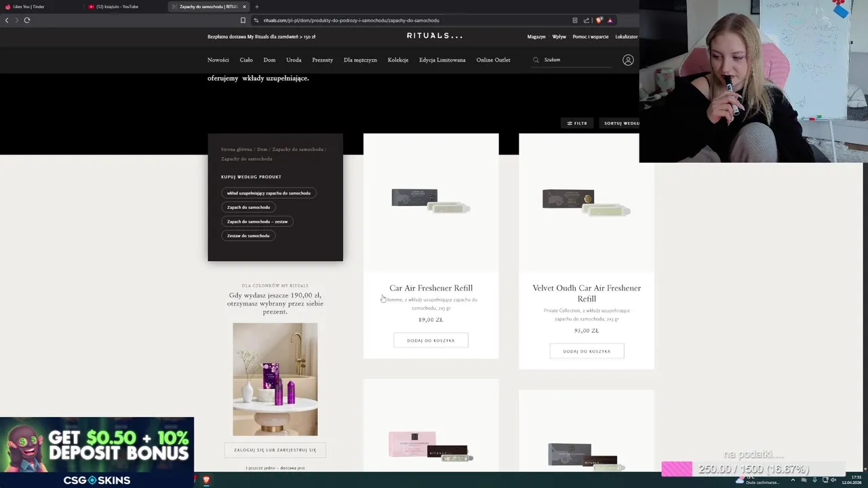Open the Lokalizator link

coord(626,37)
